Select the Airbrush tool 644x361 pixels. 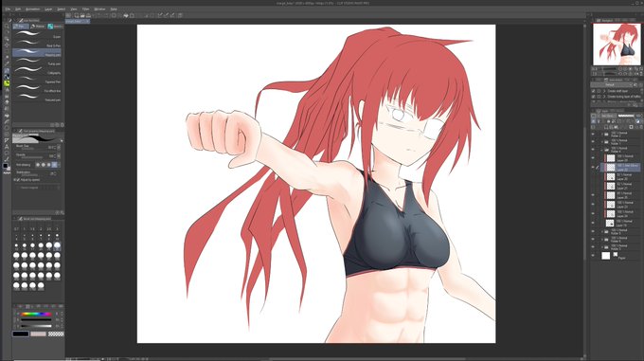tap(7, 89)
